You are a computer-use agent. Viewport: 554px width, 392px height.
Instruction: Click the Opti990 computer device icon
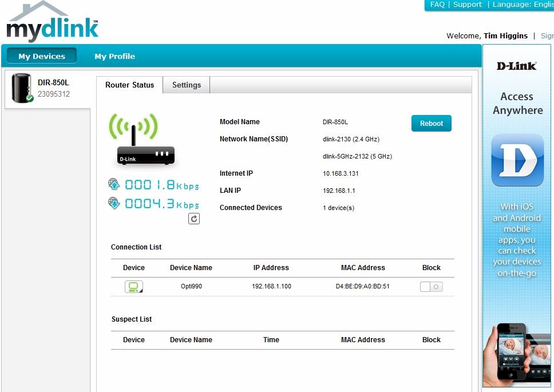point(134,286)
